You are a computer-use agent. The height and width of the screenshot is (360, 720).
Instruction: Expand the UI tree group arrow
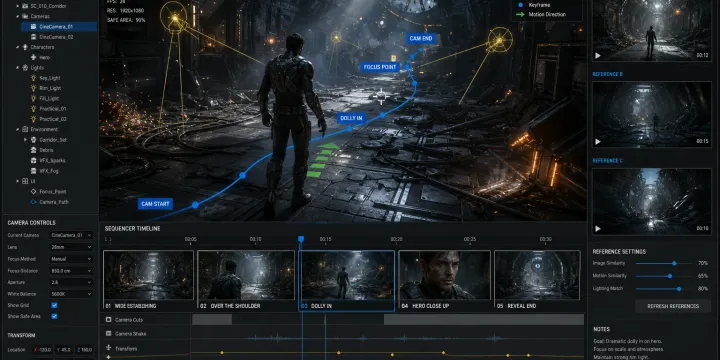(17, 181)
